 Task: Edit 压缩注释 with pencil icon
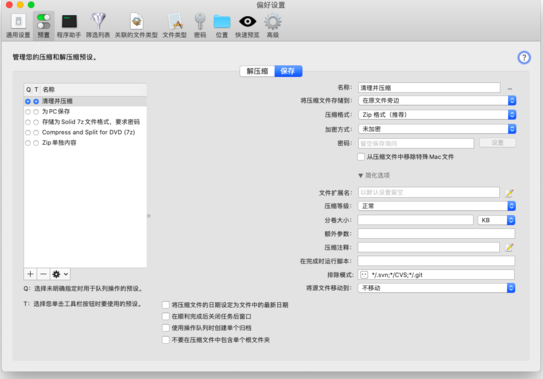(x=509, y=247)
